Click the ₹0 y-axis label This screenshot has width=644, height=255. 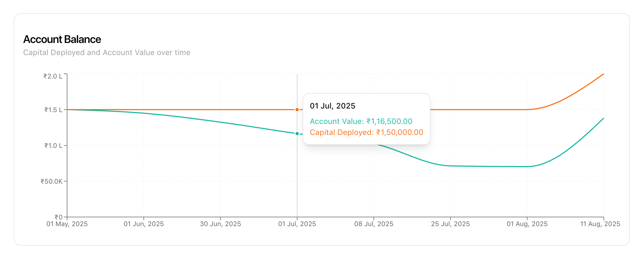58,217
